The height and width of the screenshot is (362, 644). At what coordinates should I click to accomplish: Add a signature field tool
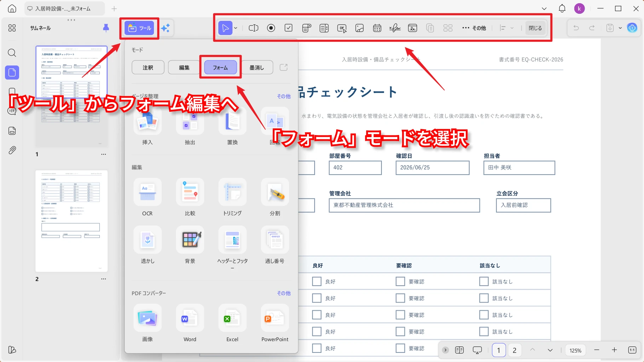point(395,28)
